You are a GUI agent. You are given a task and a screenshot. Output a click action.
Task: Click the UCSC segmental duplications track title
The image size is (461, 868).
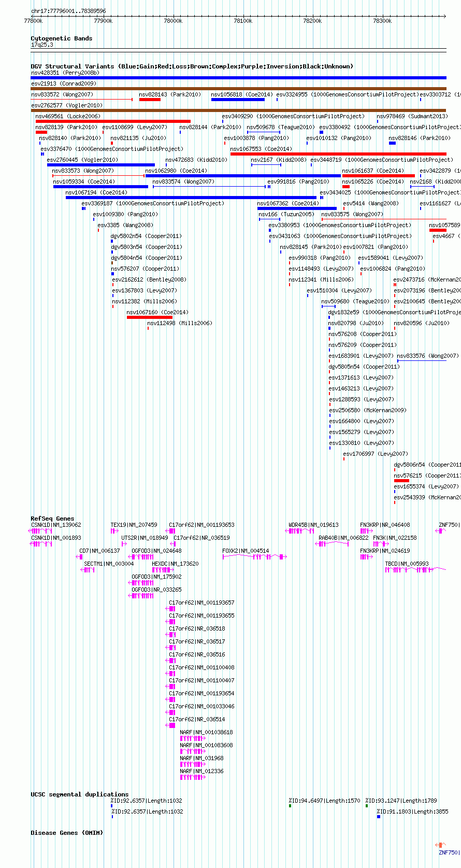[79, 794]
